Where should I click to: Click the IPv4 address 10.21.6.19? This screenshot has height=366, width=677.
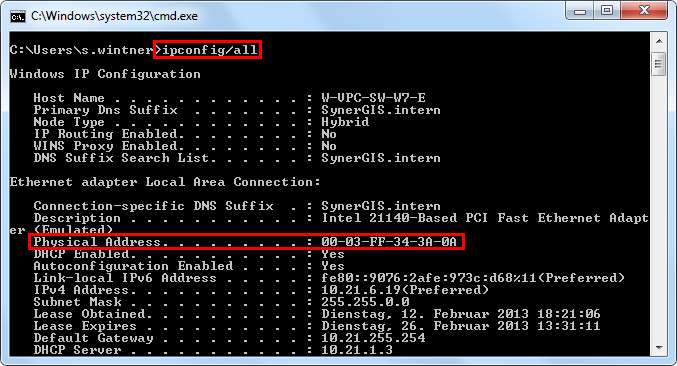click(x=361, y=290)
